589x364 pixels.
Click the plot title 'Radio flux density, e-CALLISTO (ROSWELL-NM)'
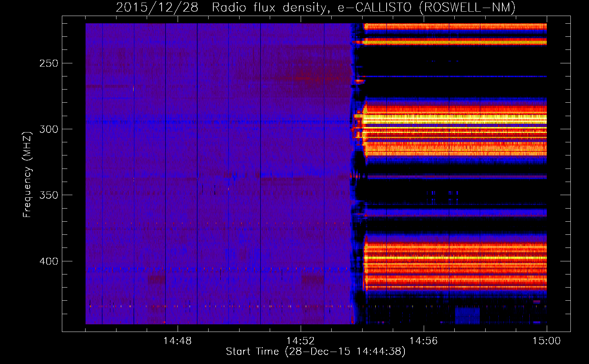pos(364,7)
